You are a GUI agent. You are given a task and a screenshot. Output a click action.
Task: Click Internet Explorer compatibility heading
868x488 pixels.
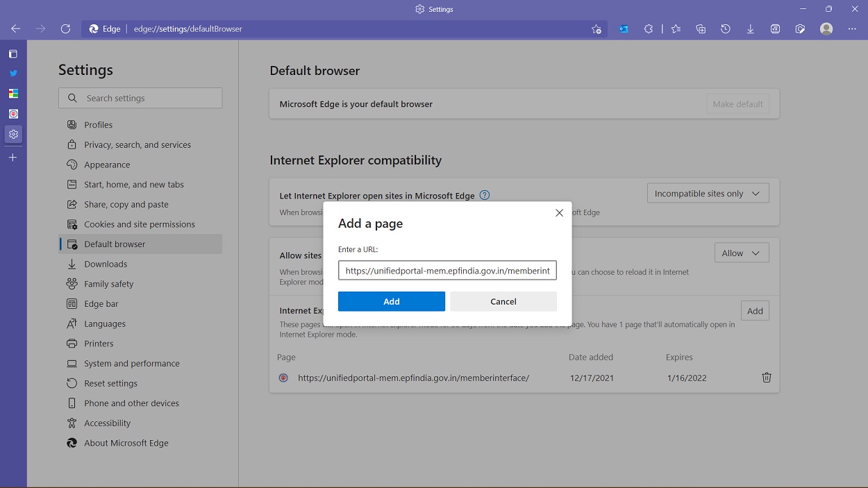356,160
